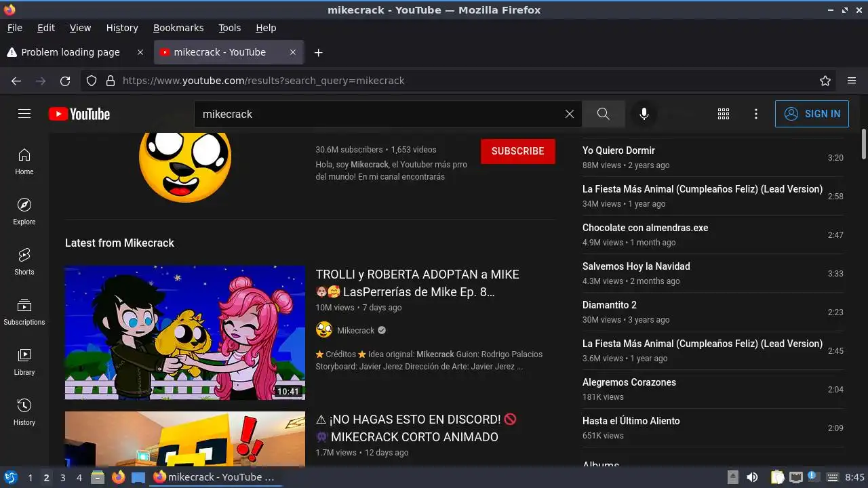This screenshot has height=488, width=868.
Task: Open Shorts in sidebar
Action: 24,262
